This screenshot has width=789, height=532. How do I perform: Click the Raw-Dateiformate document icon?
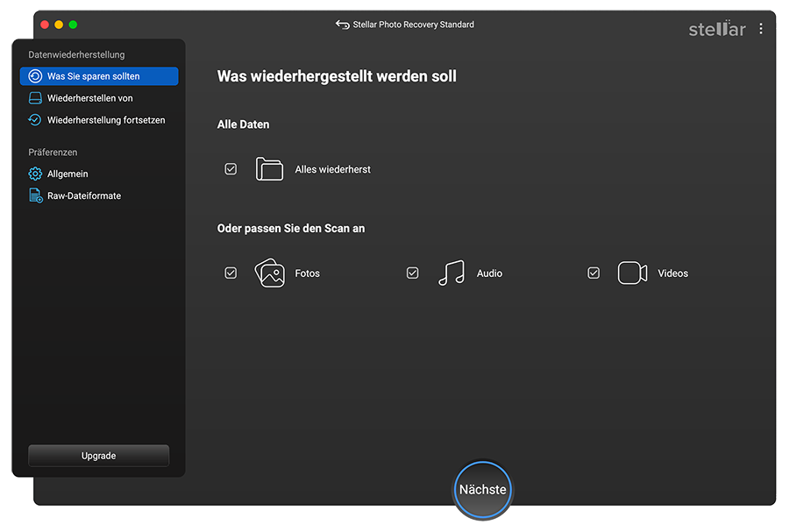pos(36,195)
